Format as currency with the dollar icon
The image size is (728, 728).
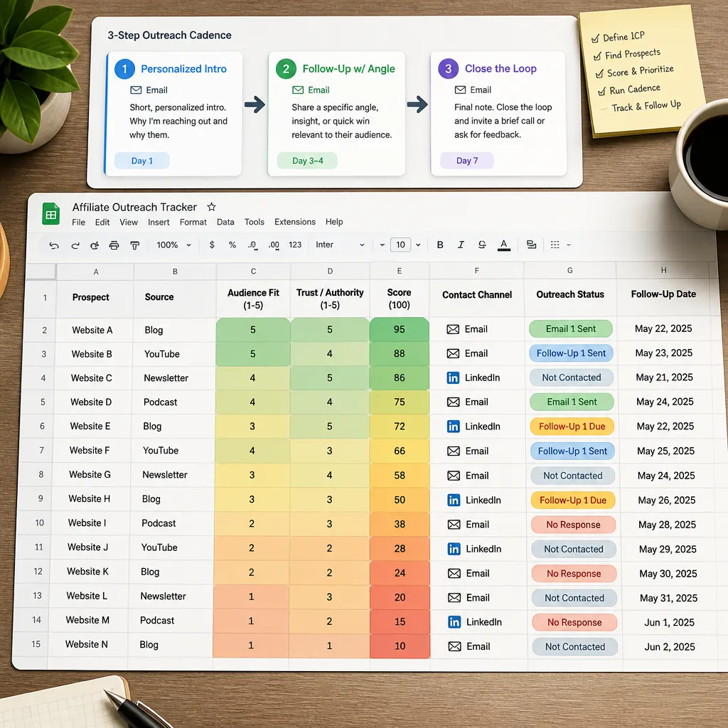point(212,245)
